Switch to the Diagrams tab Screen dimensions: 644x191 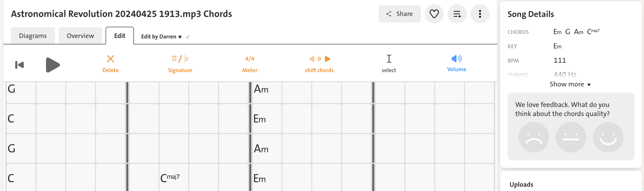click(x=33, y=36)
